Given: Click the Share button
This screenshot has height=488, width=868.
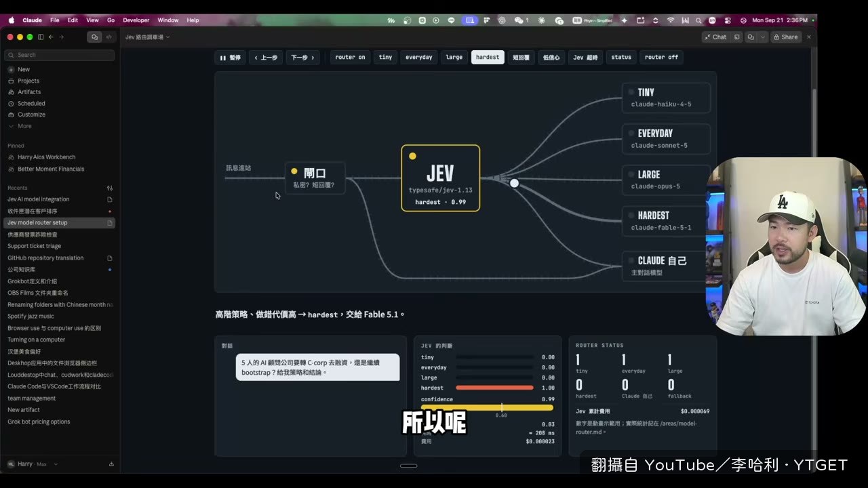Looking at the screenshot, I should pos(786,37).
